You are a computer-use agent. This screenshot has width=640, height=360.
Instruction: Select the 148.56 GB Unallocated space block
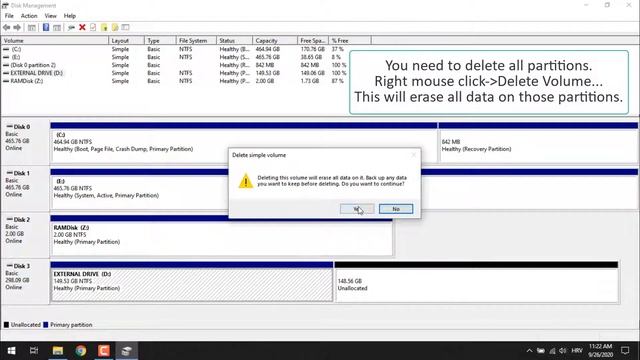coord(476,281)
